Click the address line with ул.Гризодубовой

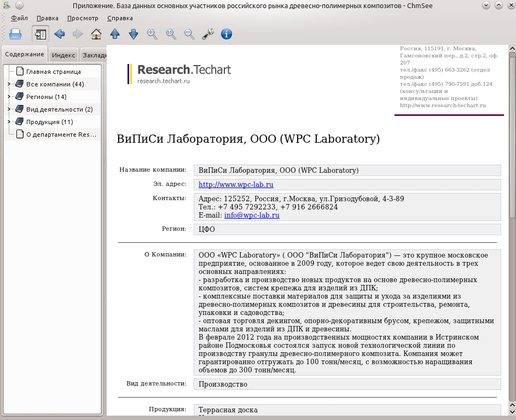point(301,199)
